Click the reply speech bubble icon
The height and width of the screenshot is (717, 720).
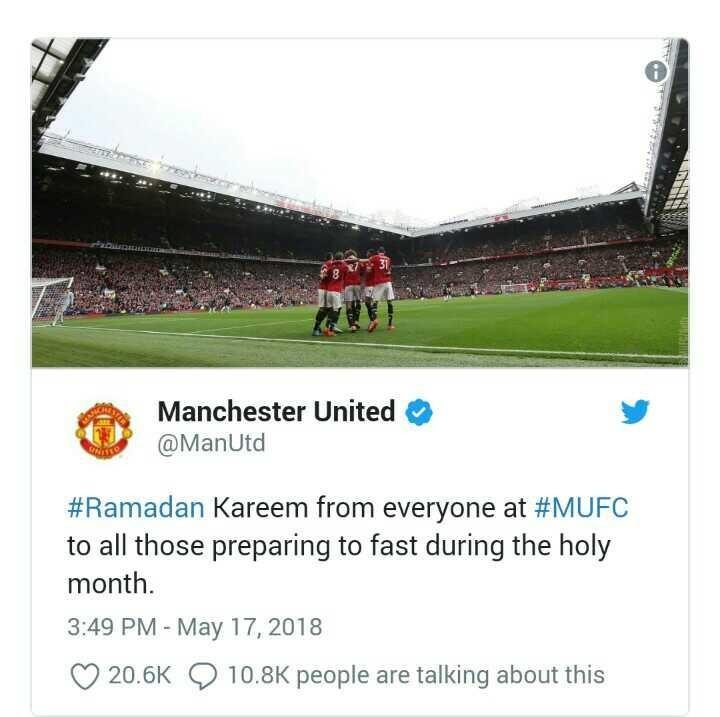tap(203, 676)
